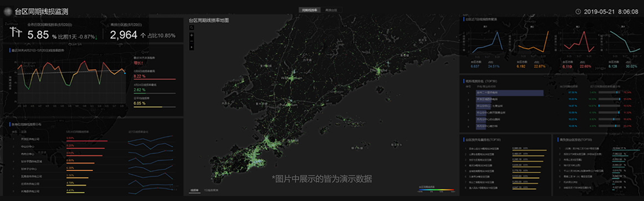Click the map color legend gradient bar

coord(436,190)
